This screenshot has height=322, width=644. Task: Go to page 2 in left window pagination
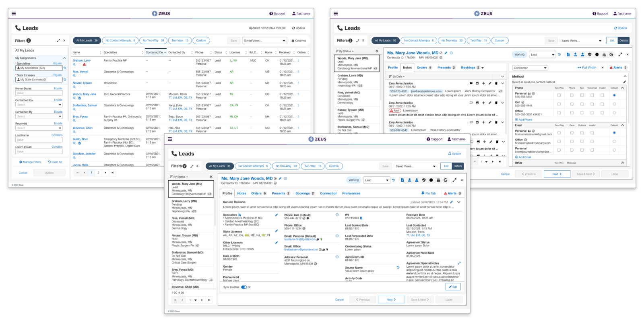click(x=98, y=173)
